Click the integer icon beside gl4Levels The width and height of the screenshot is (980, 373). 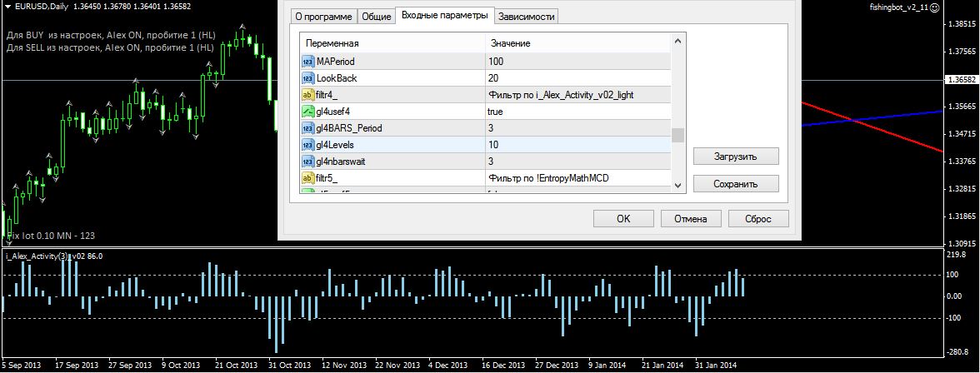(307, 144)
